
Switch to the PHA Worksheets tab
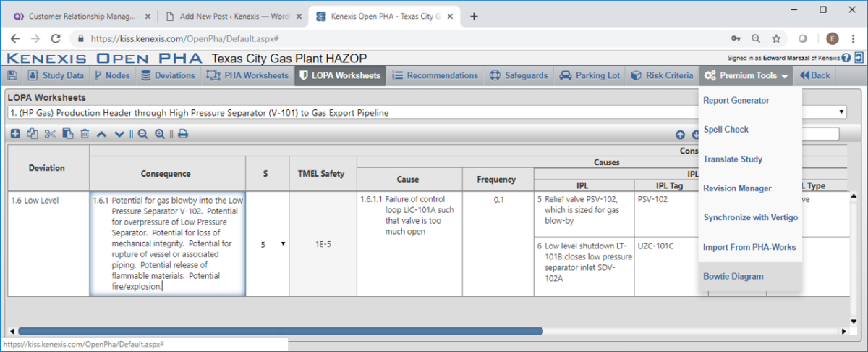click(x=247, y=75)
